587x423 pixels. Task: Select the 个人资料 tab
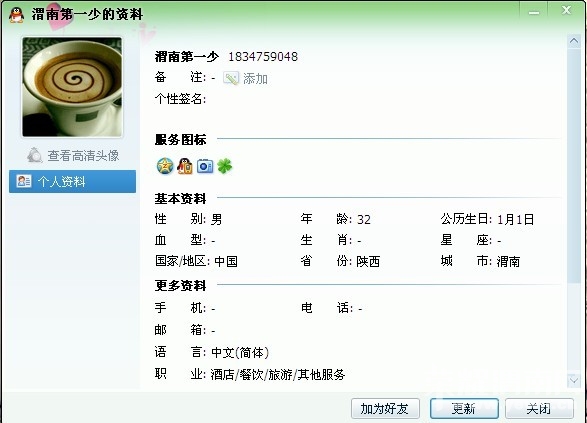coord(72,182)
